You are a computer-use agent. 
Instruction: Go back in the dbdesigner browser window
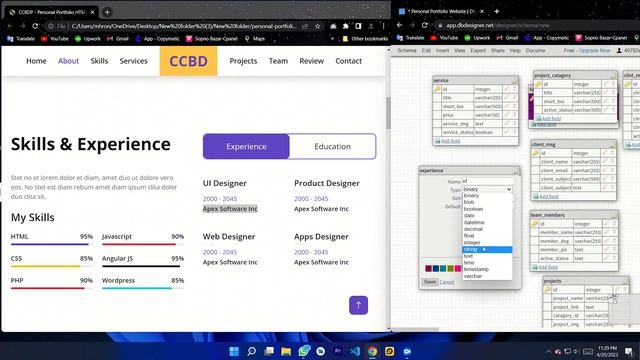click(x=400, y=25)
